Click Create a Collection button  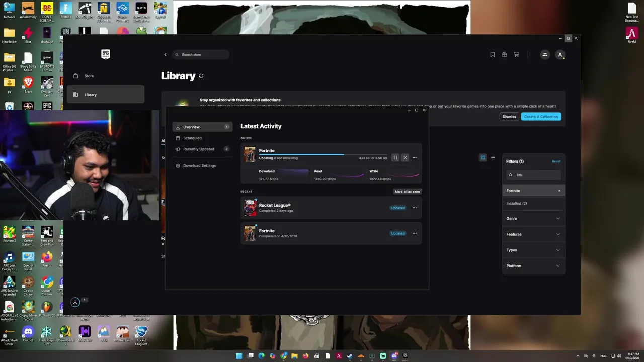click(x=541, y=117)
